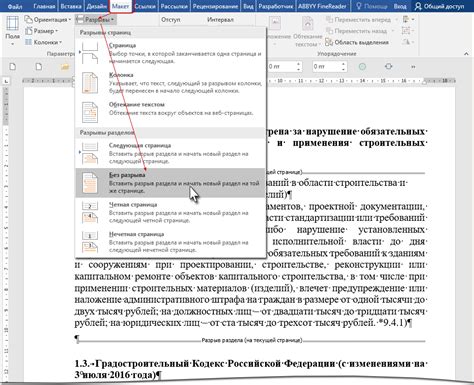Viewport: 474px width, 385px height.
Task: Expand the toolbar overflow chevrons
Action: click(x=413, y=67)
